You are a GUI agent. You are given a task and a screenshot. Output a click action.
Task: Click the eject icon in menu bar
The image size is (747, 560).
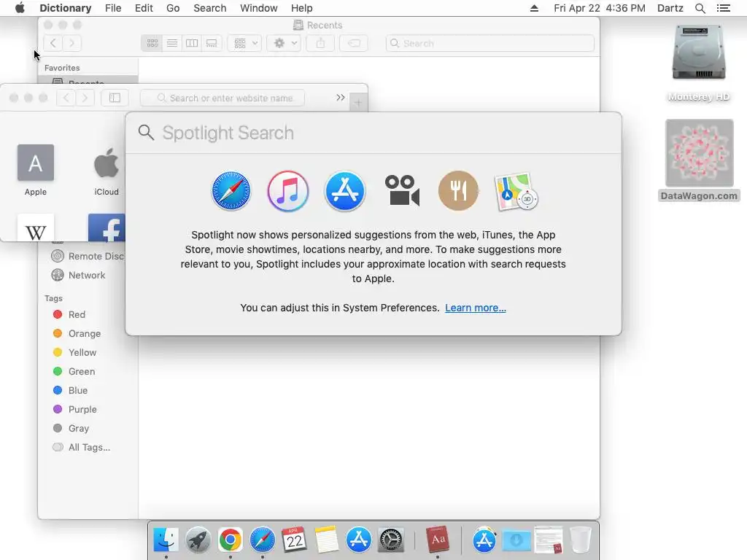[x=534, y=8]
